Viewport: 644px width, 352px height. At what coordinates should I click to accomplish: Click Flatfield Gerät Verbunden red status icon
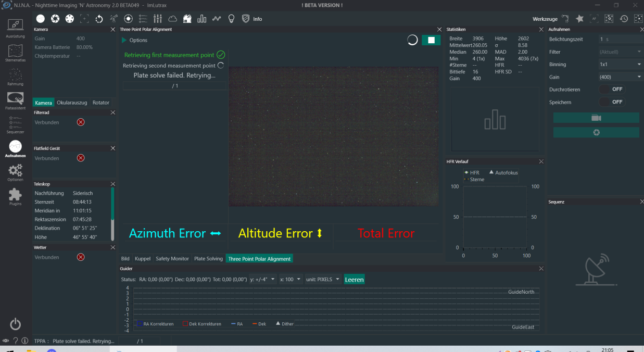[81, 158]
